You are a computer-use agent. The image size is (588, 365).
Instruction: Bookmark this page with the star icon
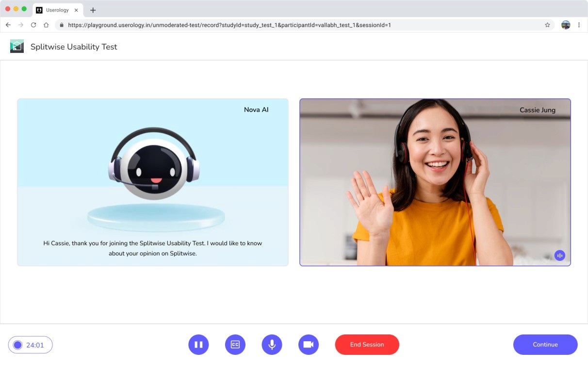[x=547, y=25]
